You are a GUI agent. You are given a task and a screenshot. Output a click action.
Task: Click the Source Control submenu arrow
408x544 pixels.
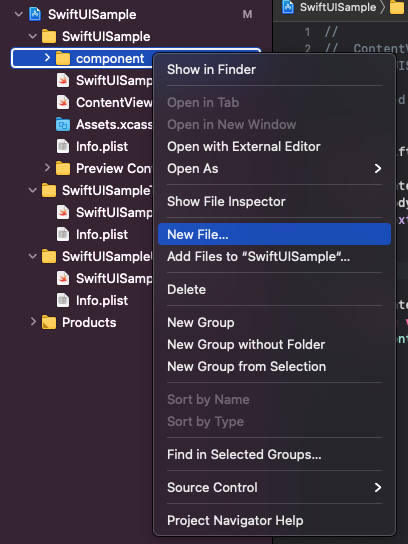[x=378, y=487]
